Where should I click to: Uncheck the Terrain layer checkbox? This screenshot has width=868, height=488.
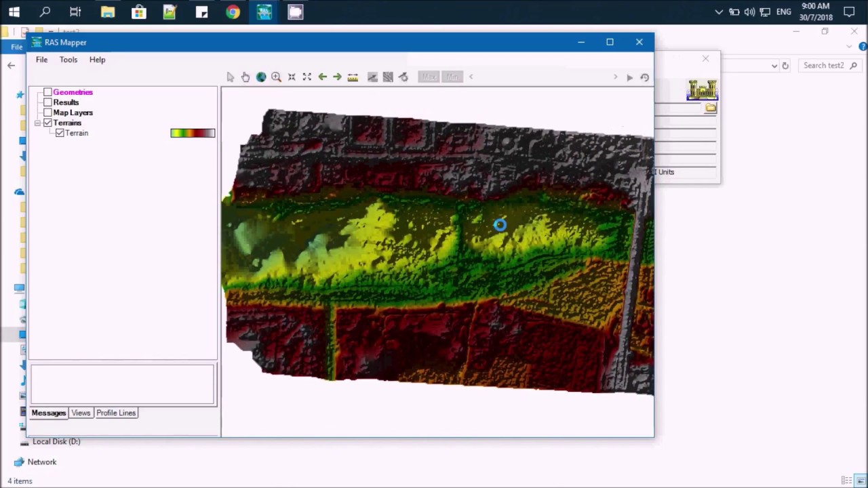point(60,133)
